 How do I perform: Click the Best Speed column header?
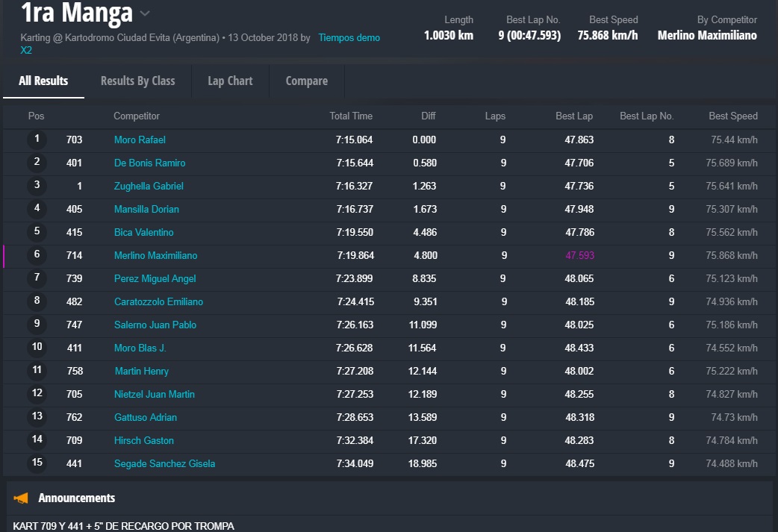(732, 116)
